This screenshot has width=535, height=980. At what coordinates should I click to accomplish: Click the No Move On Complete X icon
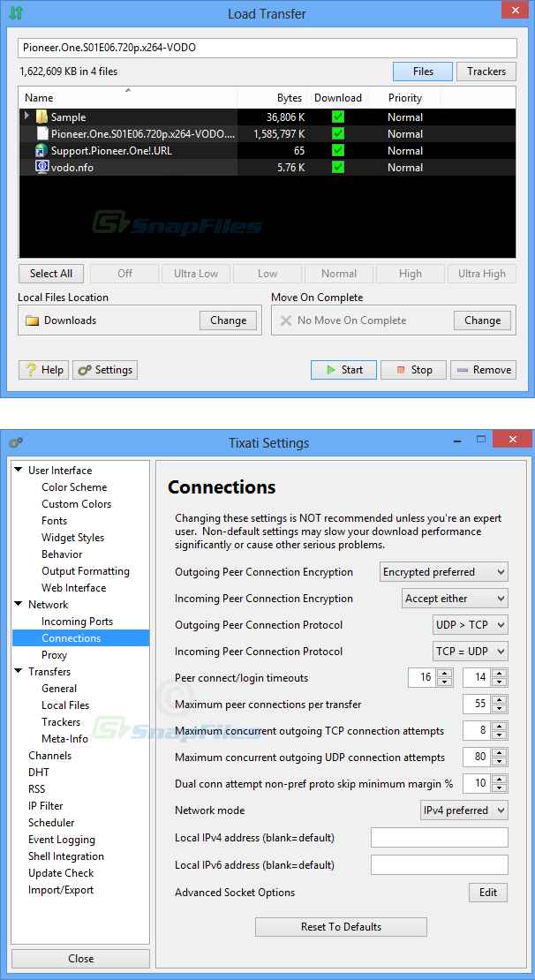286,320
